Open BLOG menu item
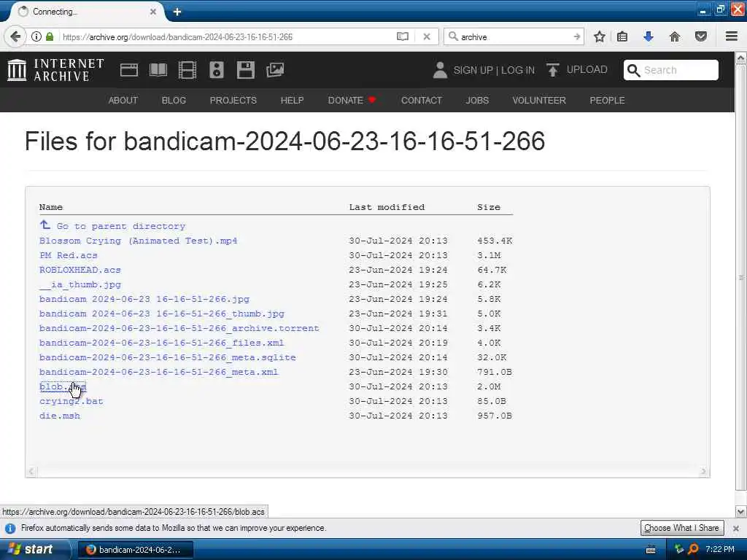The width and height of the screenshot is (747, 560). (174, 101)
